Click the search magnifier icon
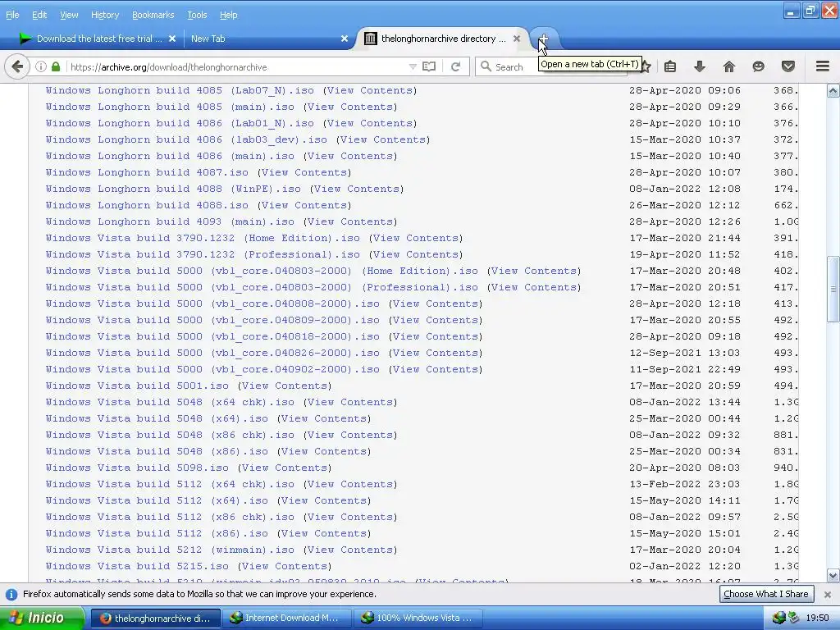 click(486, 66)
